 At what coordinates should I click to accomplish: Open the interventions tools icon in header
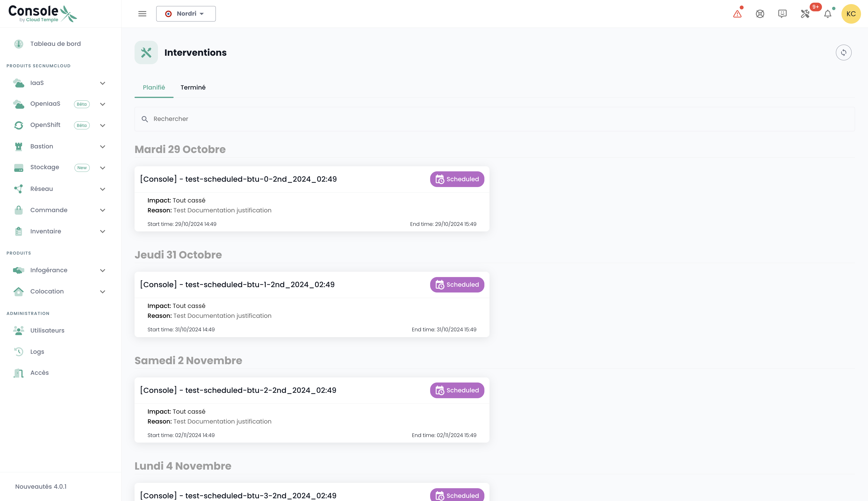coord(805,14)
